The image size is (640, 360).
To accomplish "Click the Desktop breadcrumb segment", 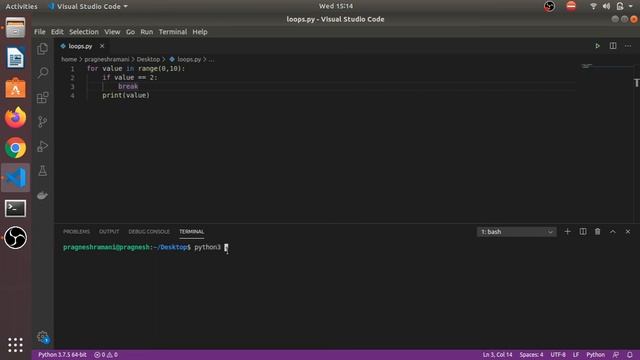I will (148, 59).
